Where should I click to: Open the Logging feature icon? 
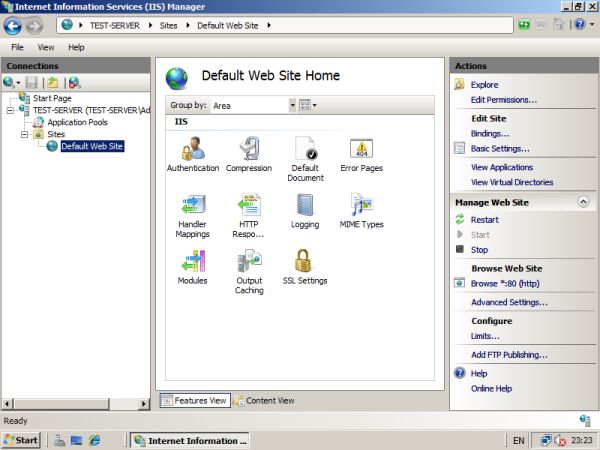click(305, 211)
